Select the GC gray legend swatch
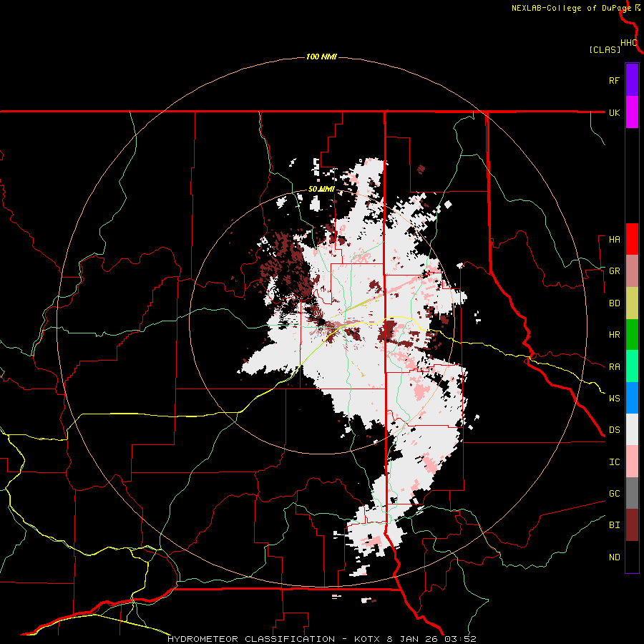This screenshot has width=644, height=644. pos(632,493)
